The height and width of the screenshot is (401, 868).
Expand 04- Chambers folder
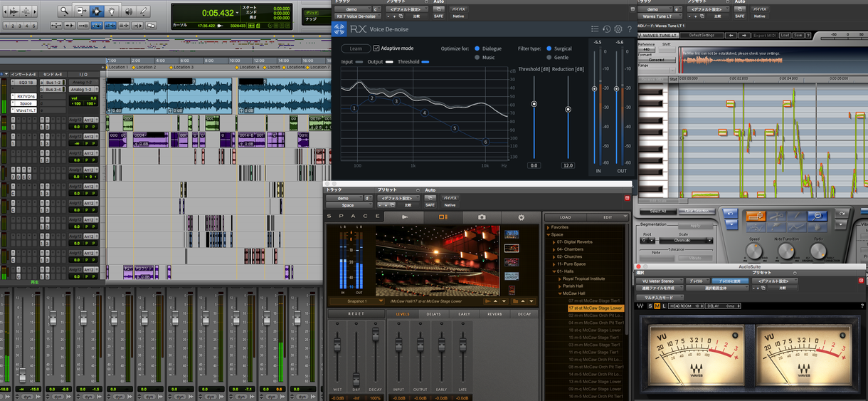(554, 249)
